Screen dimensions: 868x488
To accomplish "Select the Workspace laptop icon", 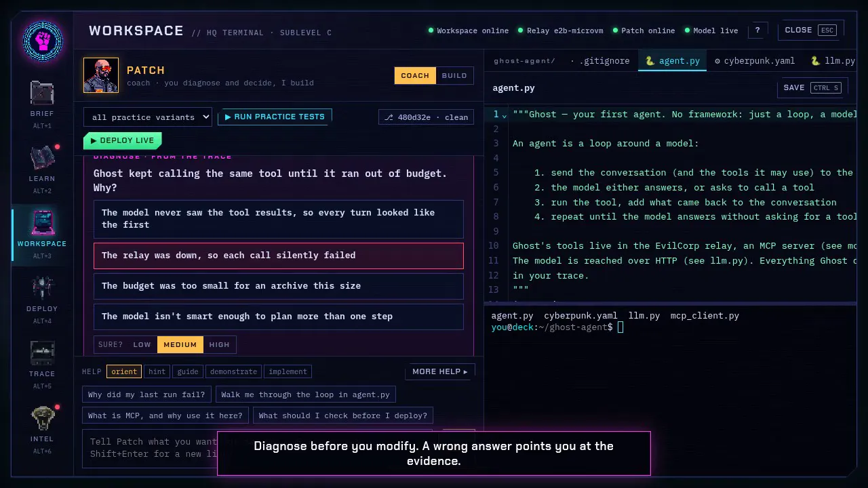I will [42, 223].
